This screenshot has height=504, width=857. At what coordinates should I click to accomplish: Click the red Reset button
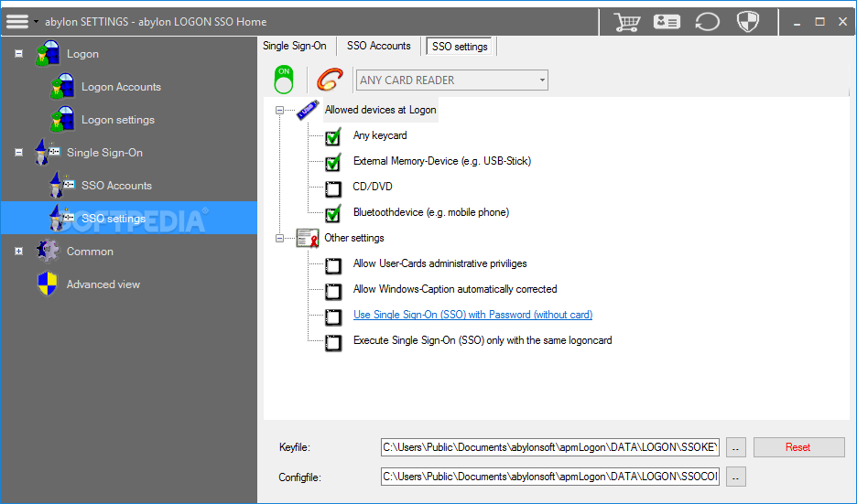(798, 447)
